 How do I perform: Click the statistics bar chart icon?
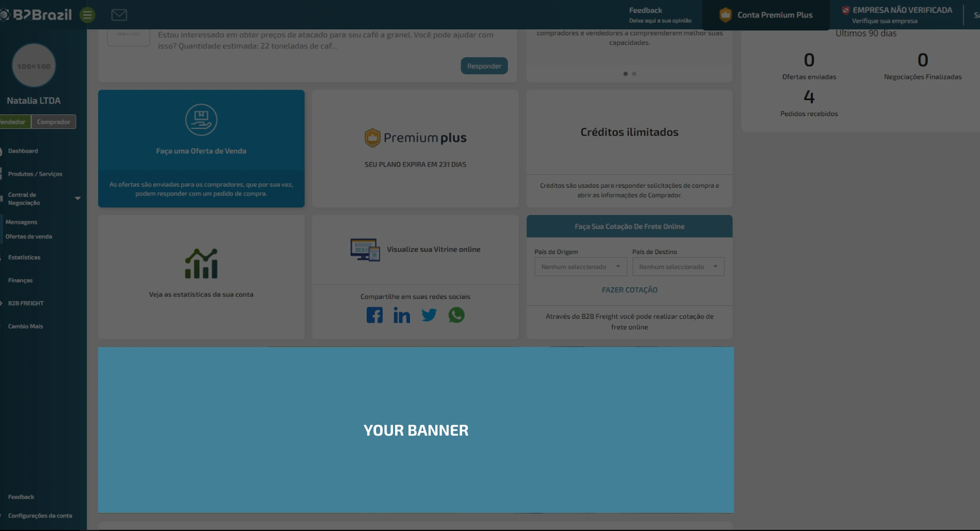201,263
